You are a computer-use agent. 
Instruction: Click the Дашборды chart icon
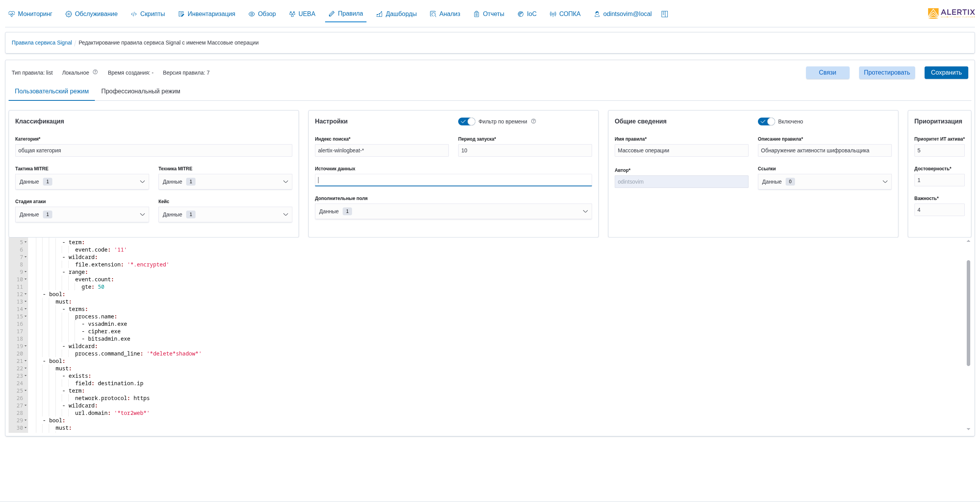(379, 14)
